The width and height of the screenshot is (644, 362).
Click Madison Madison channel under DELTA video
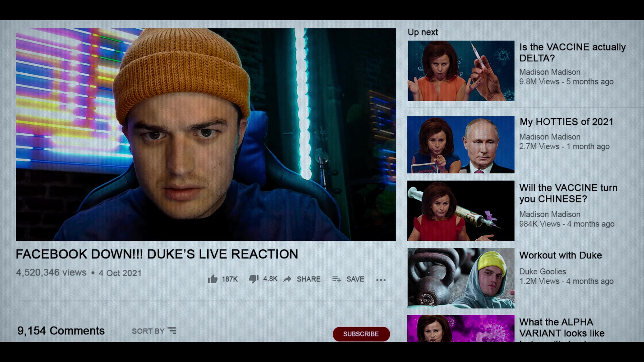(550, 72)
